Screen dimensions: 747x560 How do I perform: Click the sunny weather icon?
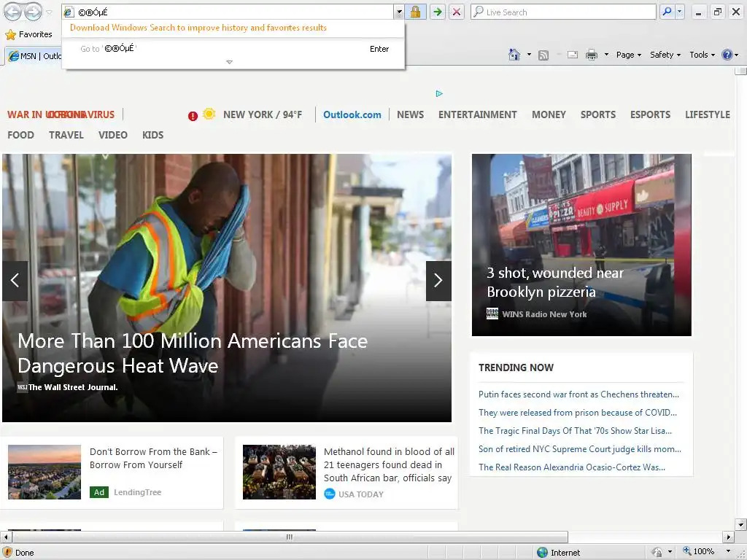[209, 114]
